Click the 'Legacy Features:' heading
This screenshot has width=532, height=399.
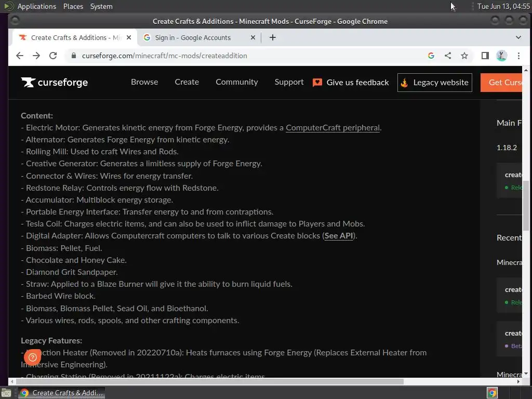(x=51, y=341)
